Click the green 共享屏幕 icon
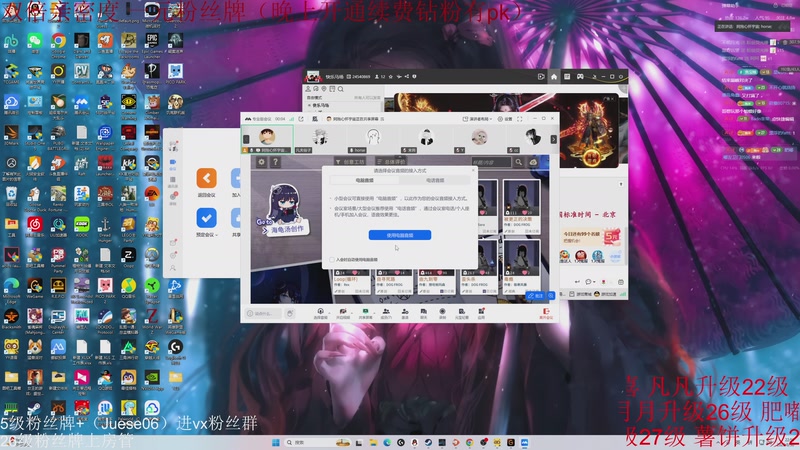 coord(365,313)
